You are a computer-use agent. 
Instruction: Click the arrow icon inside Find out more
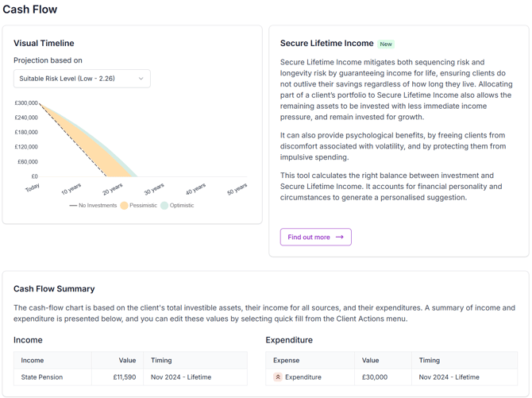pos(340,237)
